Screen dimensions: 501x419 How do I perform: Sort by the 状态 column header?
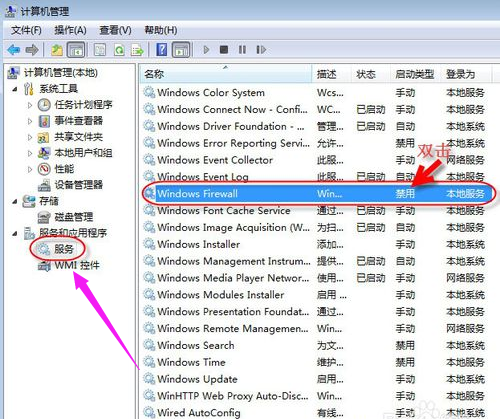[371, 74]
